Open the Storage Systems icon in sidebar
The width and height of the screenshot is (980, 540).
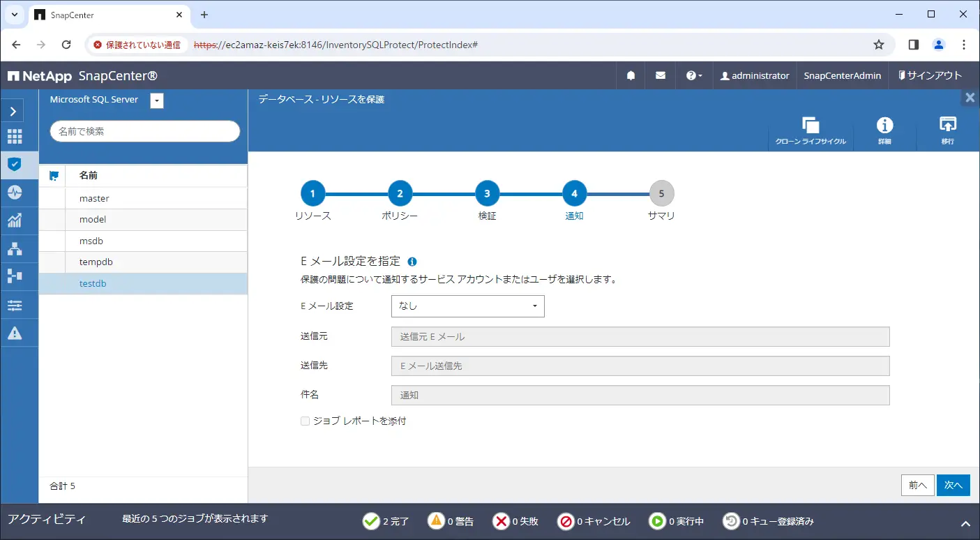(x=14, y=276)
